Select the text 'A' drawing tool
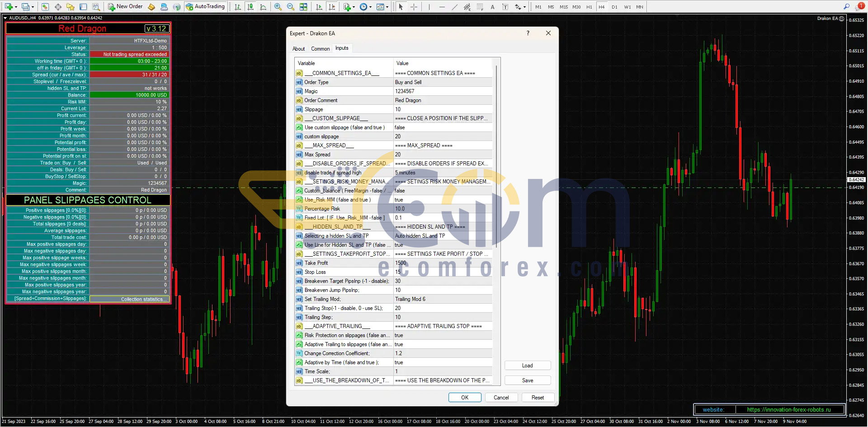 click(492, 7)
